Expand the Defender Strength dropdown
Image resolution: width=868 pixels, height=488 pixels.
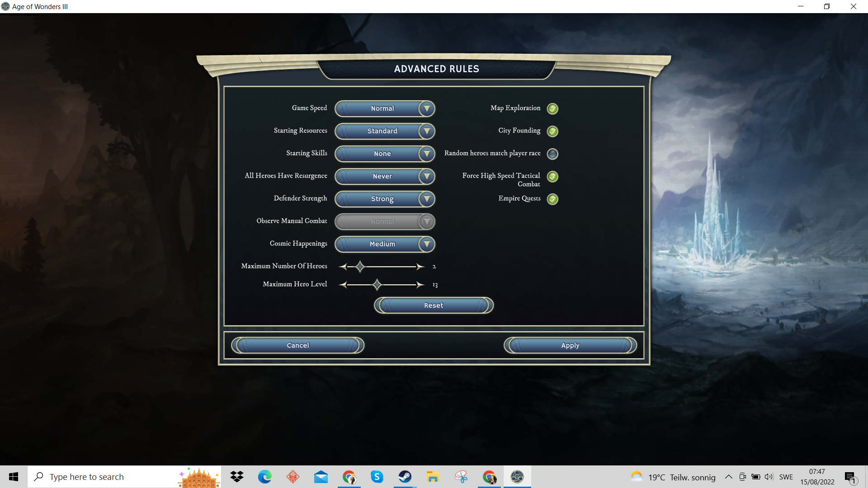click(x=385, y=199)
